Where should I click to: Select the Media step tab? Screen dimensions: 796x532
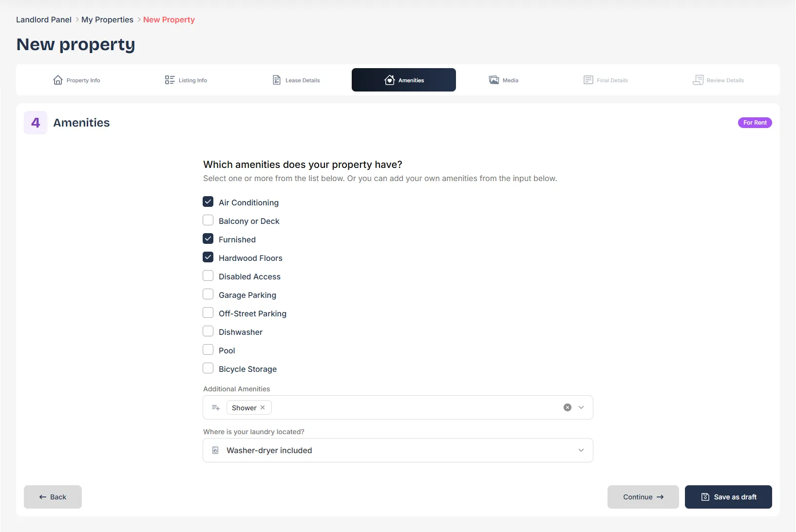503,80
